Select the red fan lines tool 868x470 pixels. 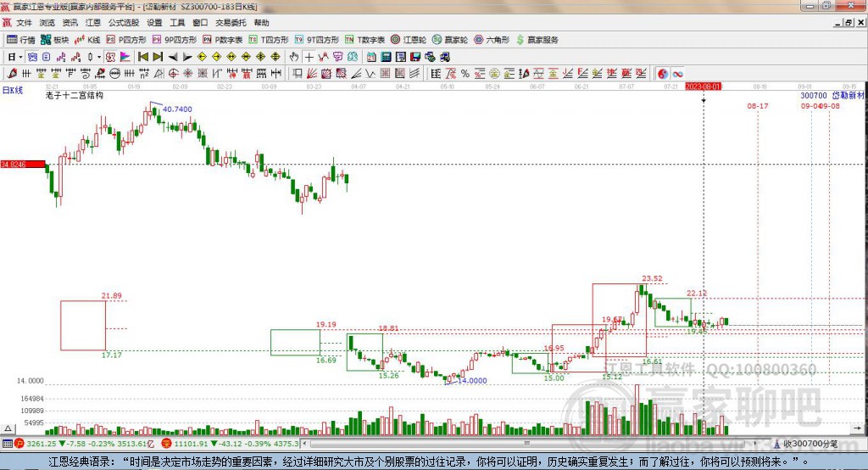311,74
